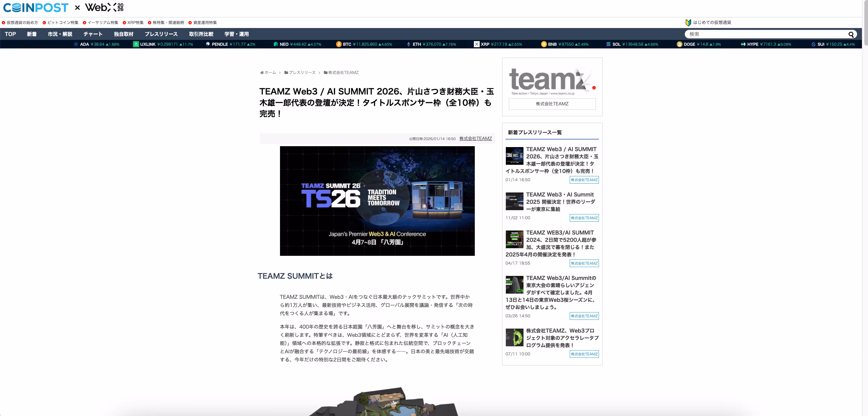The width and height of the screenshot is (868, 416).
Task: Open 市況・解説 menu item
Action: click(60, 34)
